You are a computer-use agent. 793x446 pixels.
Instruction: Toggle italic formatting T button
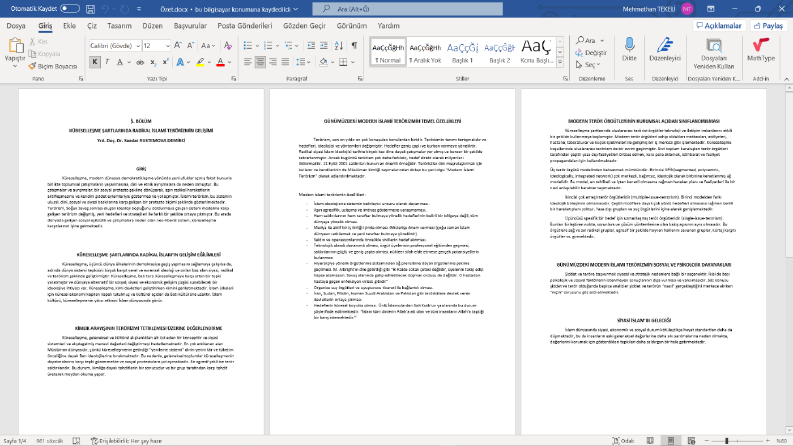107,62
